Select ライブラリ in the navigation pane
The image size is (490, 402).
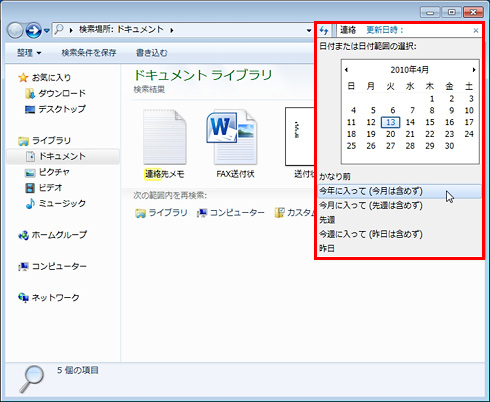[x=51, y=140]
